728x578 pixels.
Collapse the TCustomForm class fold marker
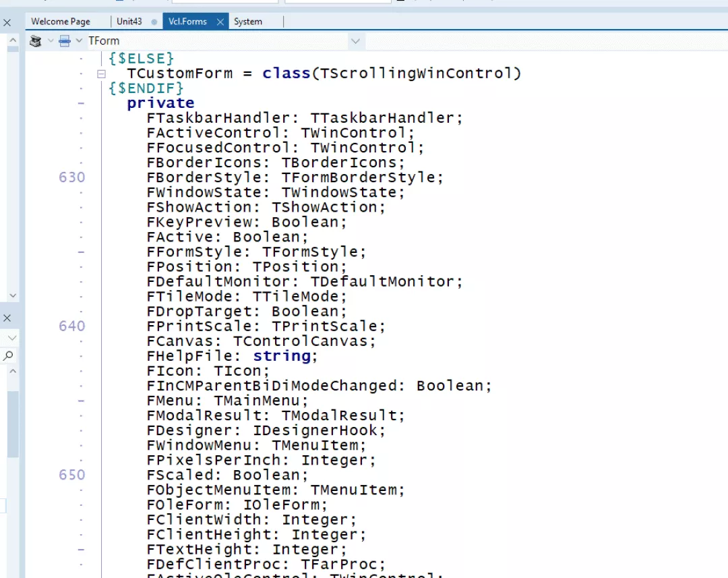pos(101,74)
